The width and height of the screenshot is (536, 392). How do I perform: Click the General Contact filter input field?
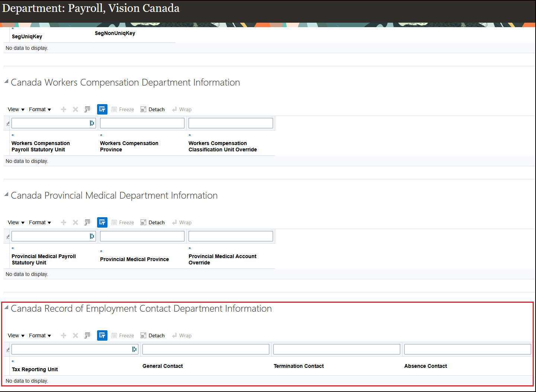click(205, 349)
